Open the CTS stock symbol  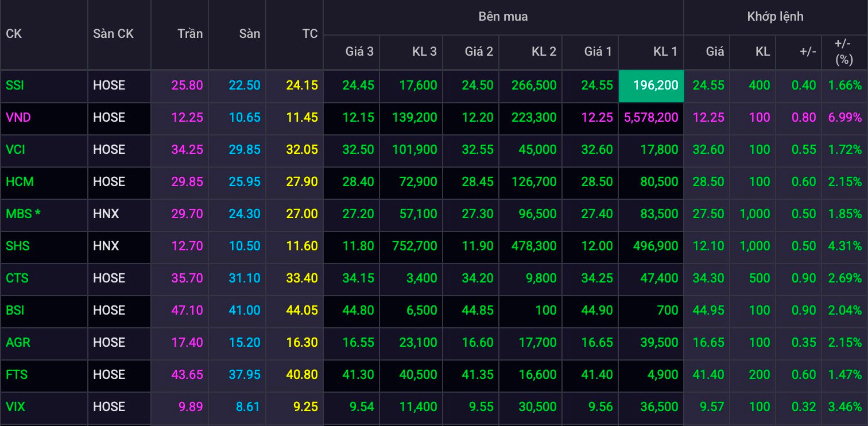(x=17, y=278)
